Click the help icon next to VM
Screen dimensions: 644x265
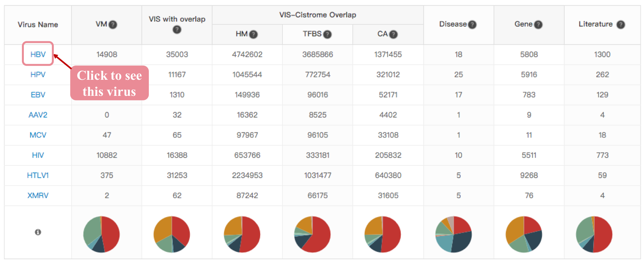(113, 25)
